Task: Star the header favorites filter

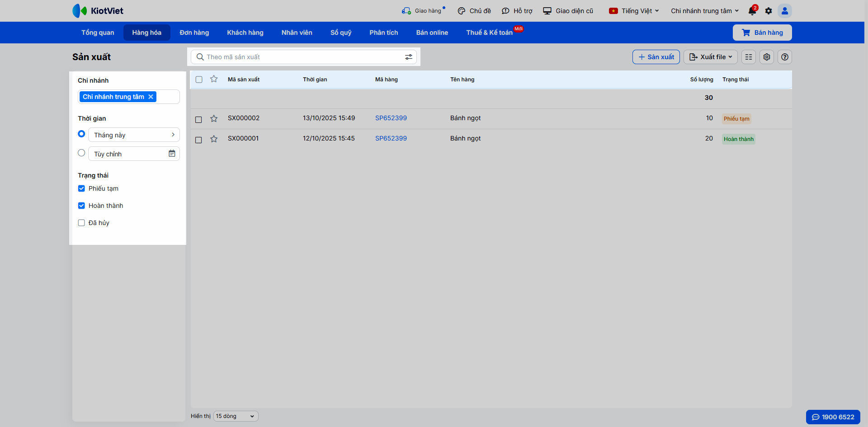Action: click(214, 79)
